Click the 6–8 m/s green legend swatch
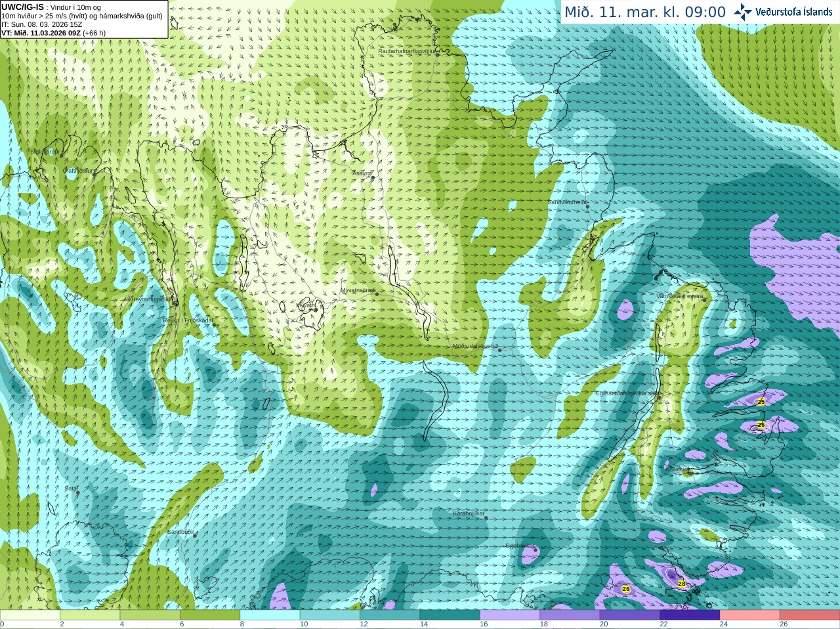The width and height of the screenshot is (840, 629). 210,615
